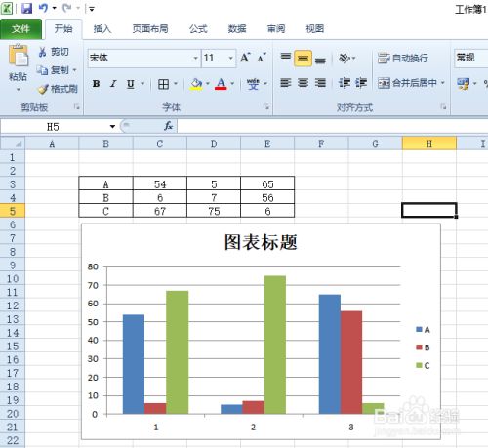
Task: Open the Underline style dropdown arrow
Action: 142,84
